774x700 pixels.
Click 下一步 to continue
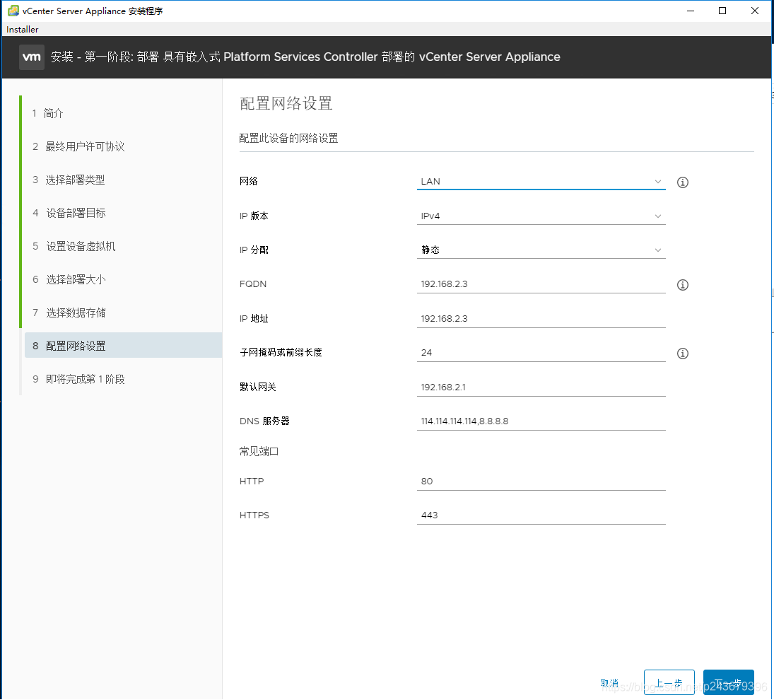[x=729, y=682]
